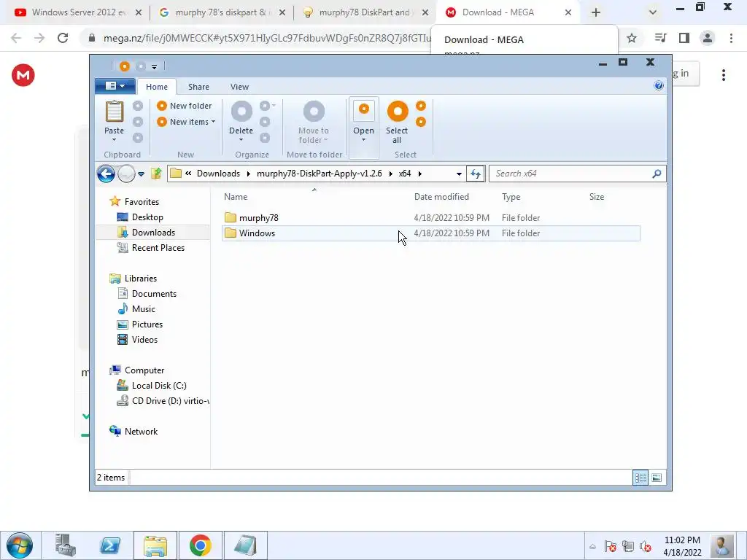The image size is (747, 560).
Task: Switch to murphy78 DiskPart and Apply tab
Action: pyautogui.click(x=366, y=12)
